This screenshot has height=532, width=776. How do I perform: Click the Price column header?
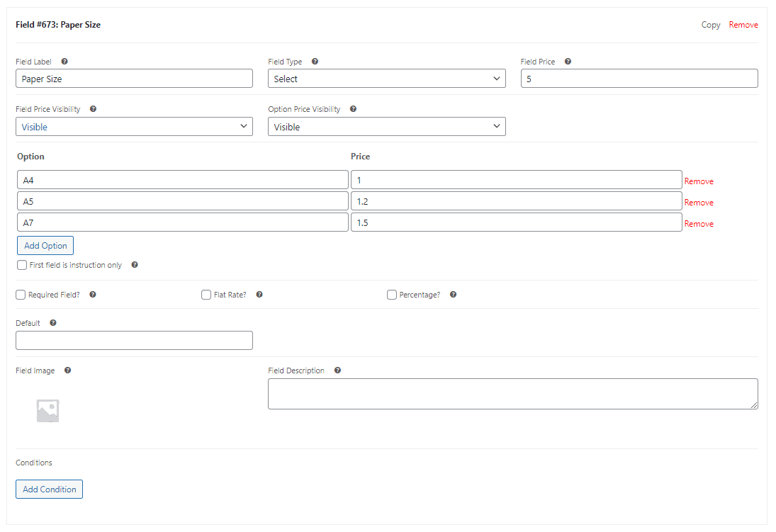pos(360,157)
